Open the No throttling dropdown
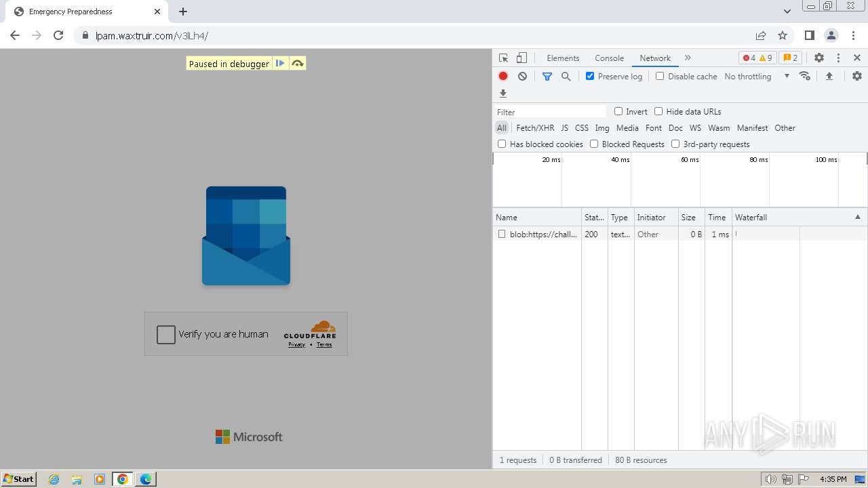The image size is (868, 488). click(757, 76)
